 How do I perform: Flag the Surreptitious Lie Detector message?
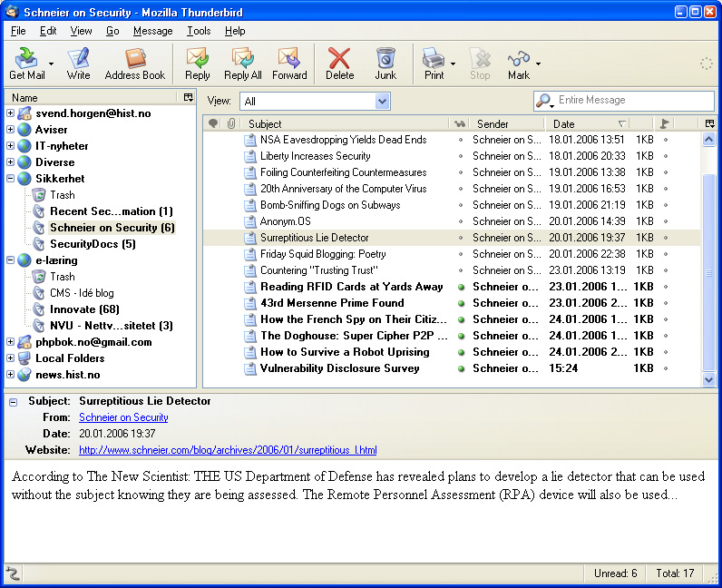(666, 238)
